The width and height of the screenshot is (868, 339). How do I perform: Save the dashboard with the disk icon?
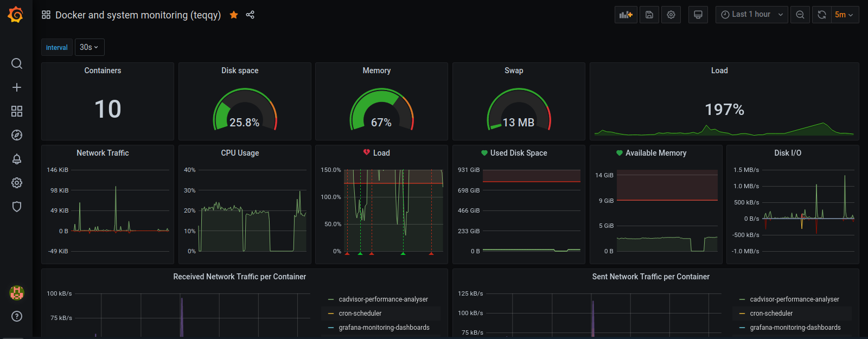coord(649,15)
